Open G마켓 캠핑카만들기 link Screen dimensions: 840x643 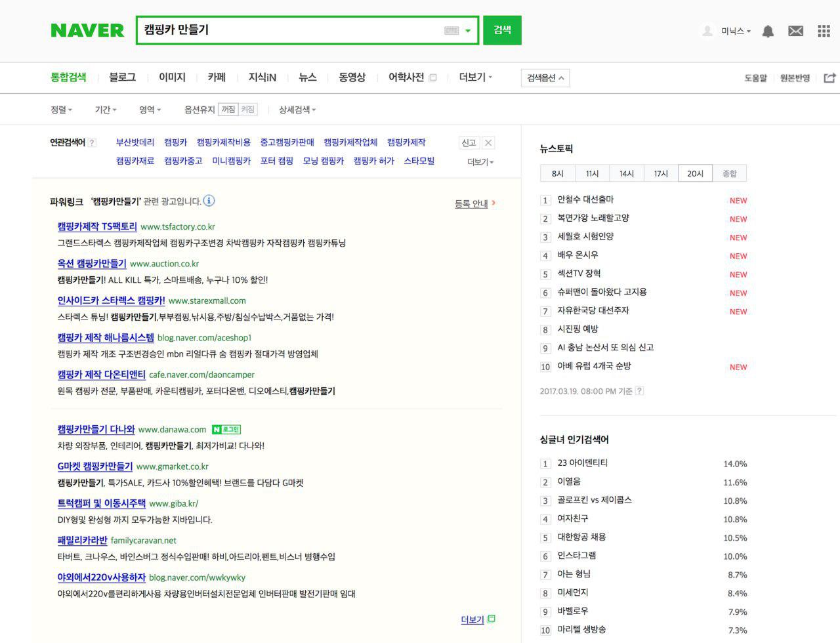click(95, 467)
